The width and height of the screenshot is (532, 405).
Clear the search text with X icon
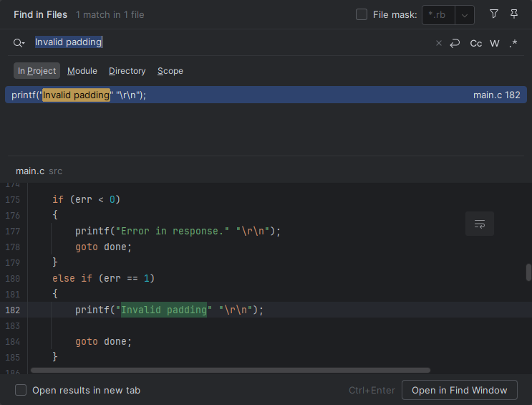439,43
